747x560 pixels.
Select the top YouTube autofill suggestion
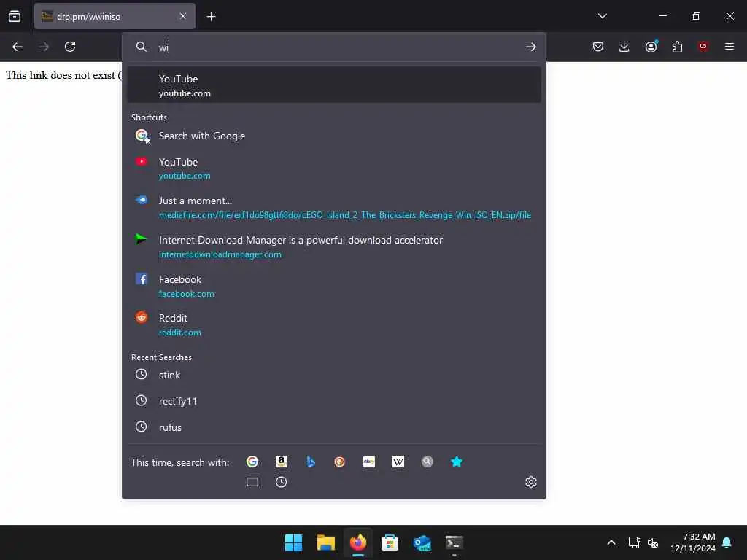click(x=334, y=85)
